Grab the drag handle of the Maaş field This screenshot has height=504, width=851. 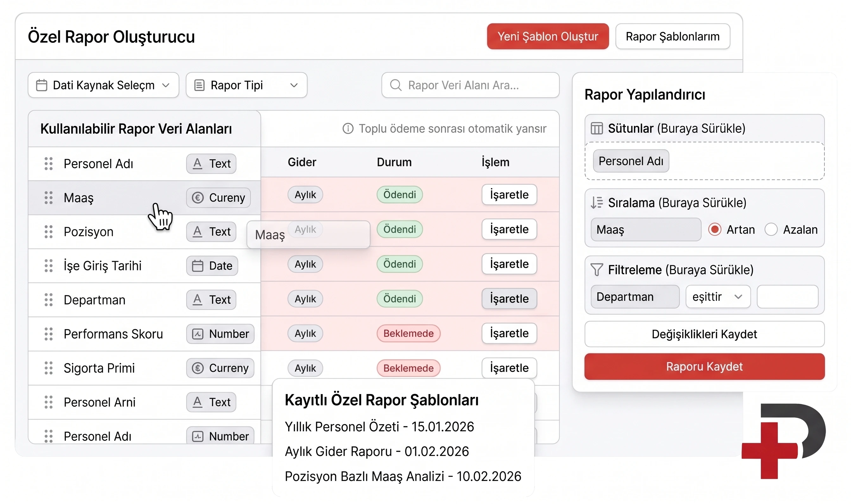[x=48, y=198]
